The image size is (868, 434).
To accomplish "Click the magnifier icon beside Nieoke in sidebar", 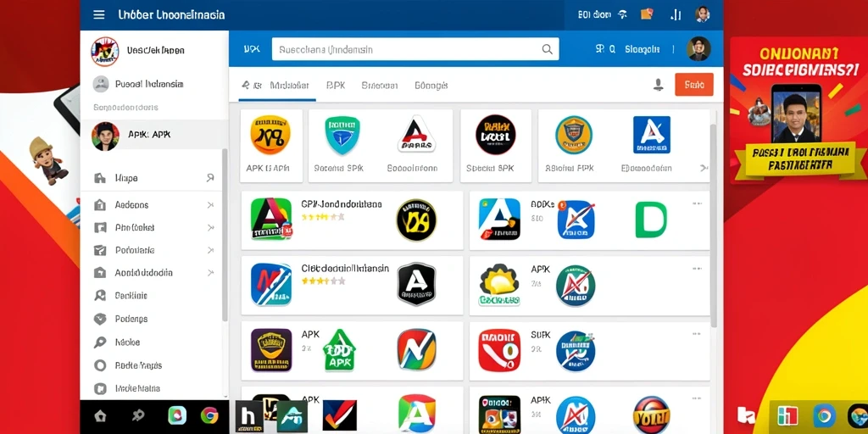I will tap(100, 342).
